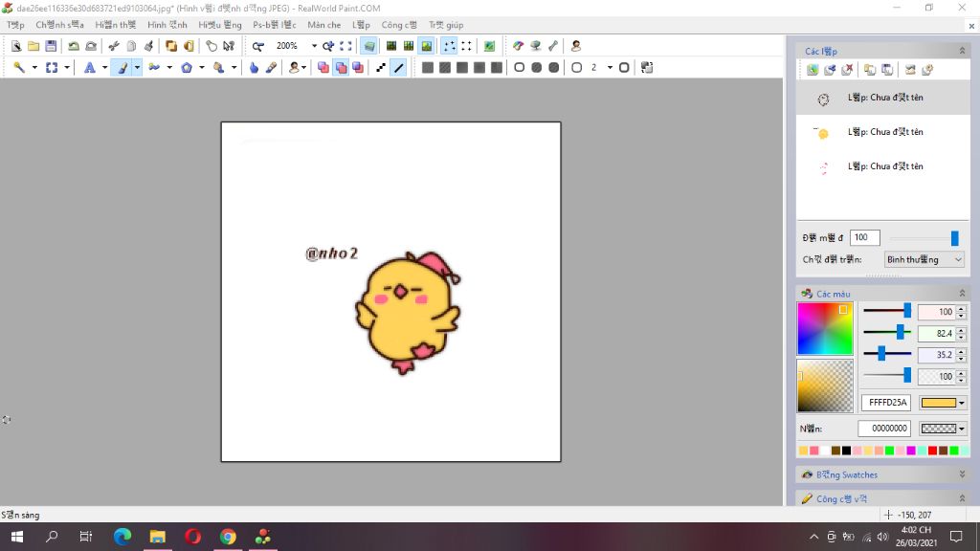Toggle the four-star grid snapping option

click(x=449, y=46)
